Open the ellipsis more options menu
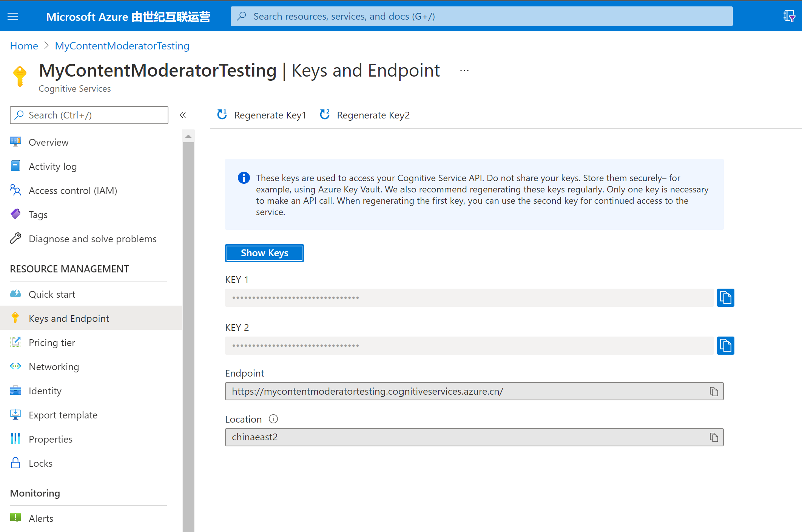The height and width of the screenshot is (532, 802). point(464,71)
